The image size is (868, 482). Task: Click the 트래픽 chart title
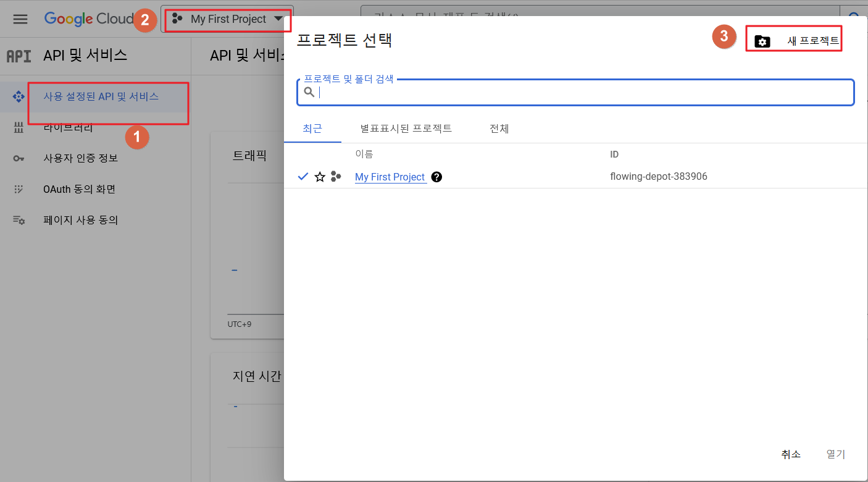pos(249,156)
